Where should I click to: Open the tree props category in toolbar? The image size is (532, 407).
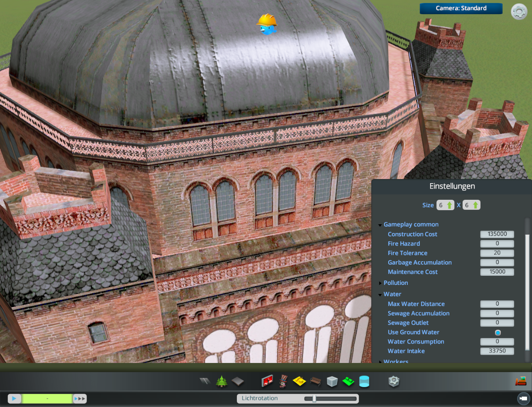[x=222, y=381]
